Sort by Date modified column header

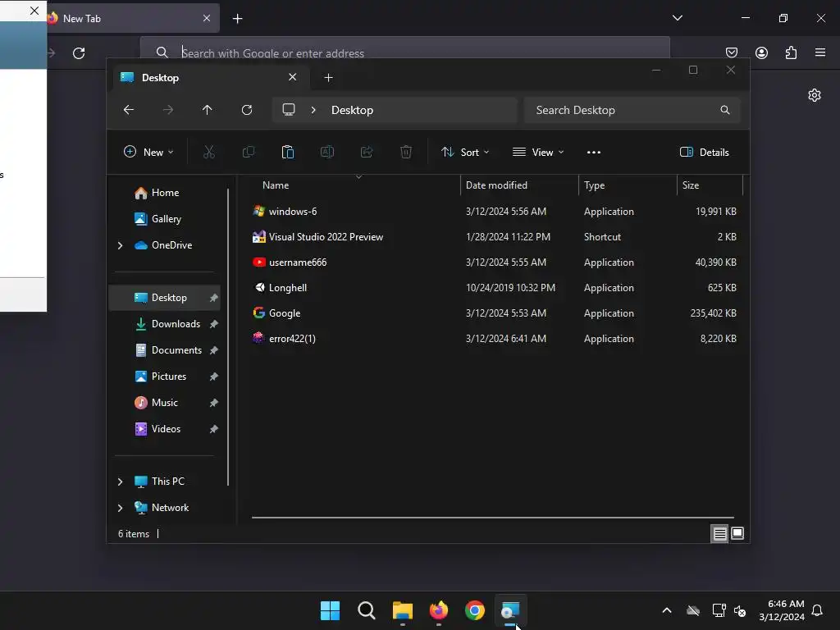pos(519,185)
